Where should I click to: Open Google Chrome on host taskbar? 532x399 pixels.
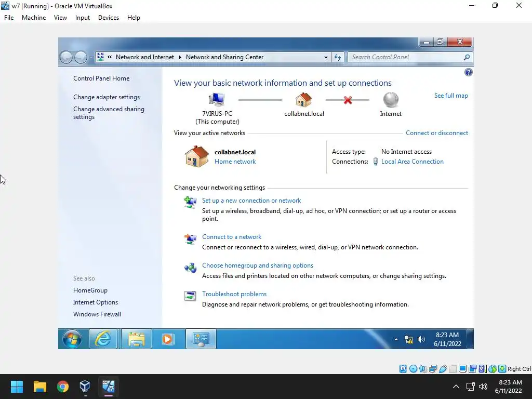click(x=63, y=387)
